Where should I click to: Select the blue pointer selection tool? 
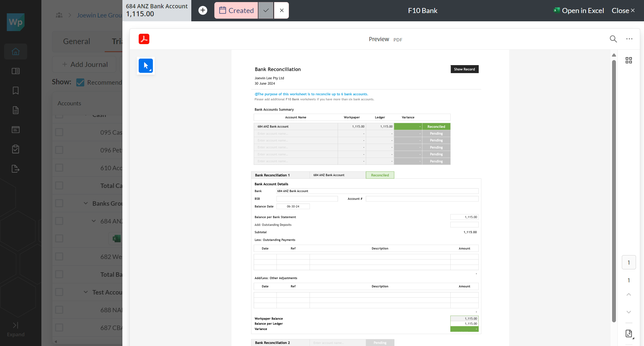[x=145, y=66]
